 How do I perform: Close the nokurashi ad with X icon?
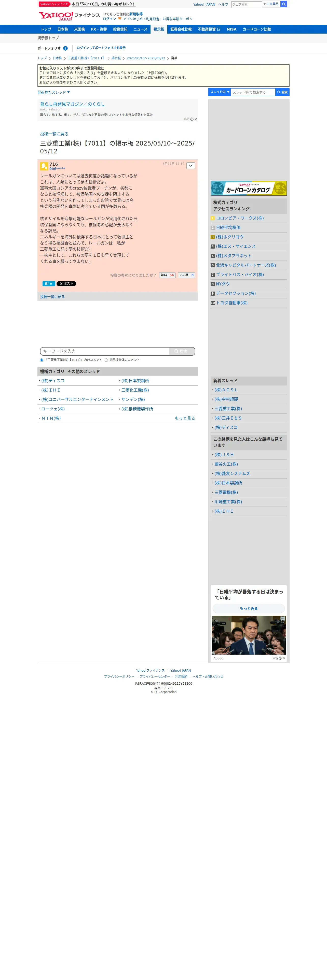[196, 119]
